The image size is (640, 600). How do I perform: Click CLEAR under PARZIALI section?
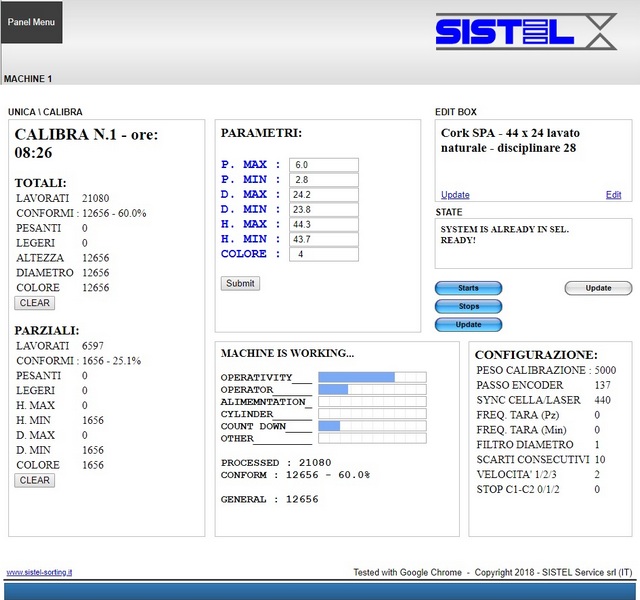click(35, 480)
